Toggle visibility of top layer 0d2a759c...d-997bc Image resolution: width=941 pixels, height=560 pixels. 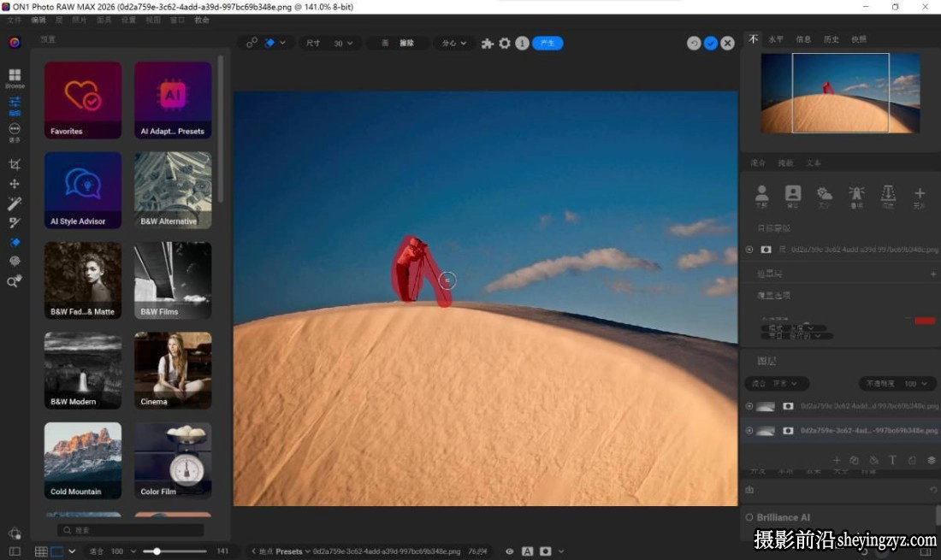pyautogui.click(x=749, y=406)
